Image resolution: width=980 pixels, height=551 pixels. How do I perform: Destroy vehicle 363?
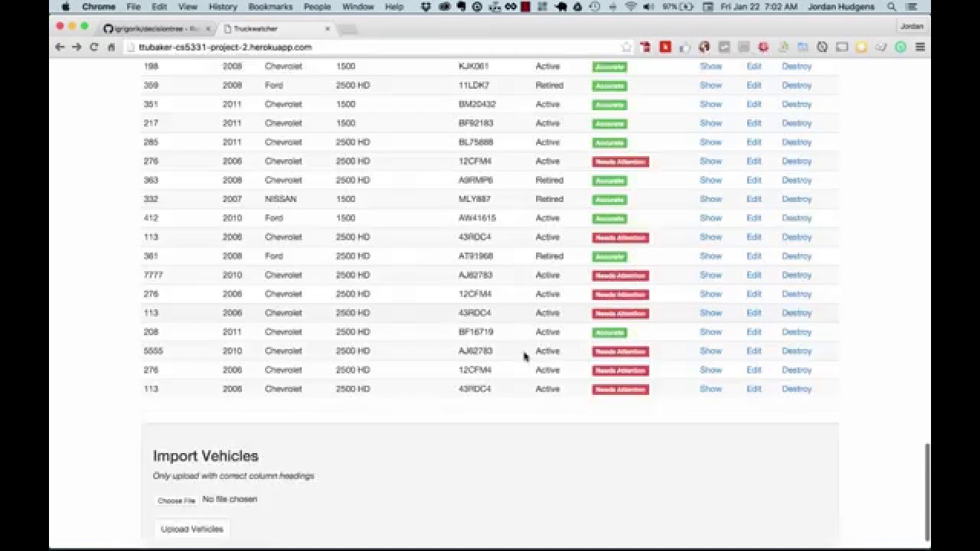[x=796, y=180]
